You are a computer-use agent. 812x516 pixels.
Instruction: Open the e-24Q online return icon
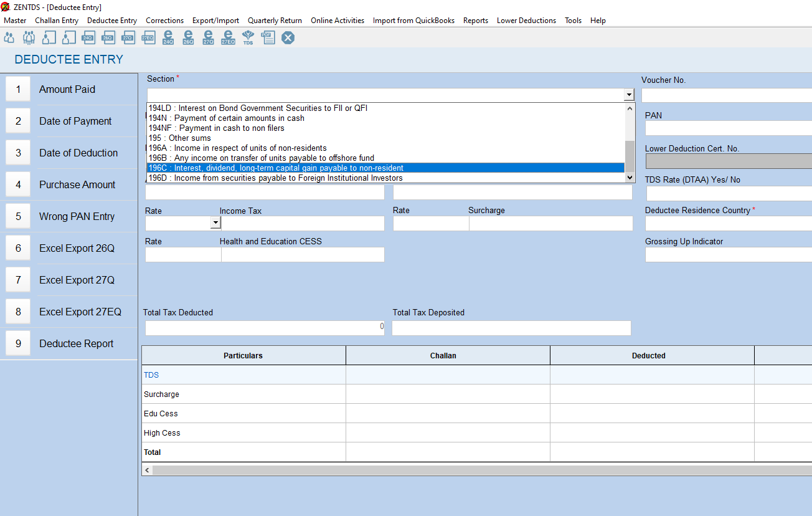point(168,38)
